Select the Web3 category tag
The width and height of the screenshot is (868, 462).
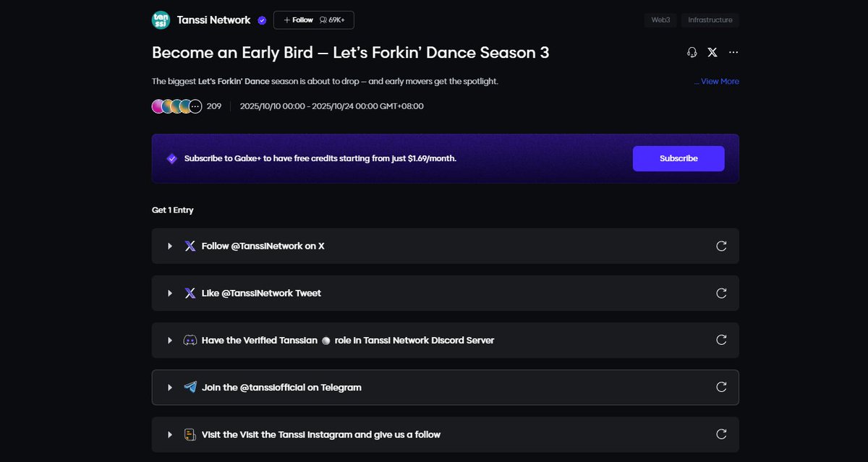(660, 20)
